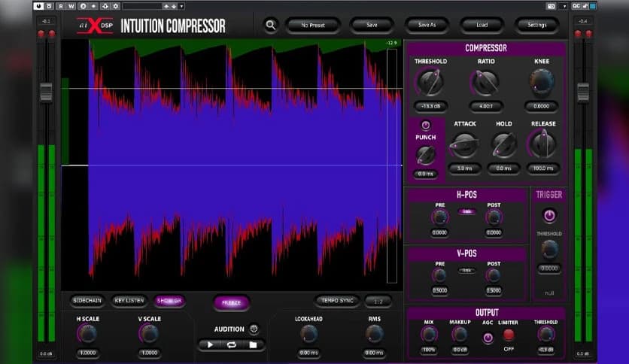Enable Tempo Sync

point(337,301)
